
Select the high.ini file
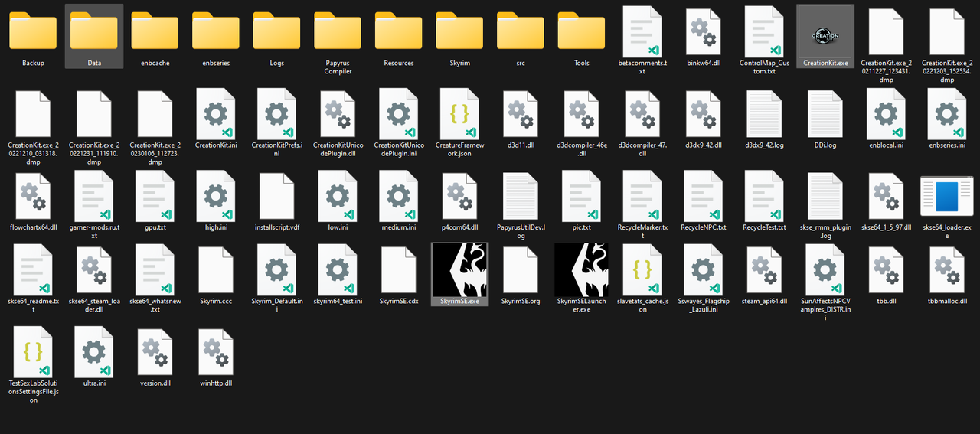click(x=216, y=196)
